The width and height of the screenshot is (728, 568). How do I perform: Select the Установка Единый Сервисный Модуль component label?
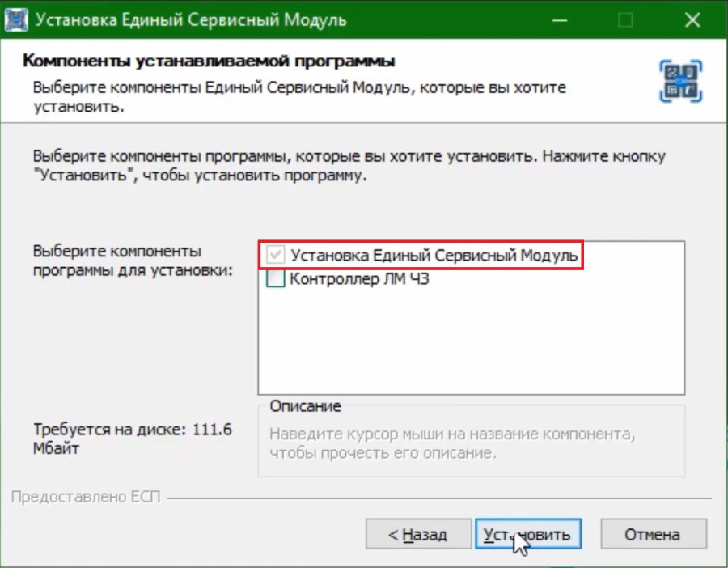point(434,255)
